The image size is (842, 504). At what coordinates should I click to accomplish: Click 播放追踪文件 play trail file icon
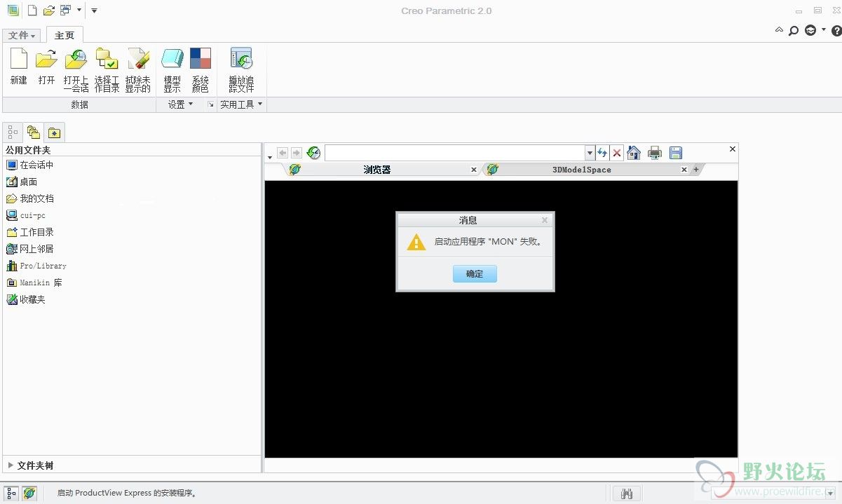pos(241,70)
